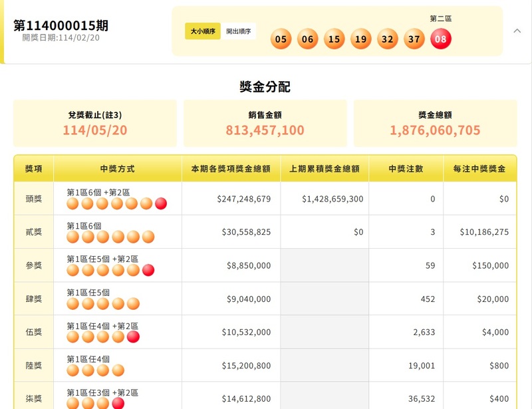
Task: Collapse the draw results panel with the chevron
Action: pos(515,31)
